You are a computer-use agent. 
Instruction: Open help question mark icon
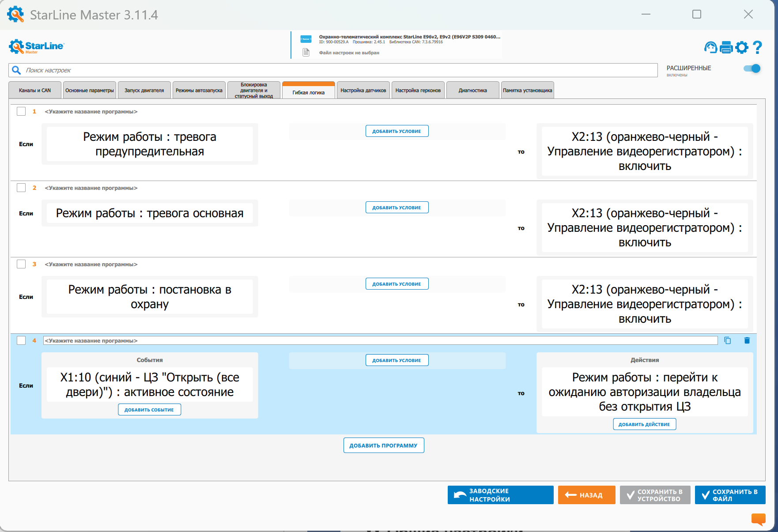tap(757, 47)
